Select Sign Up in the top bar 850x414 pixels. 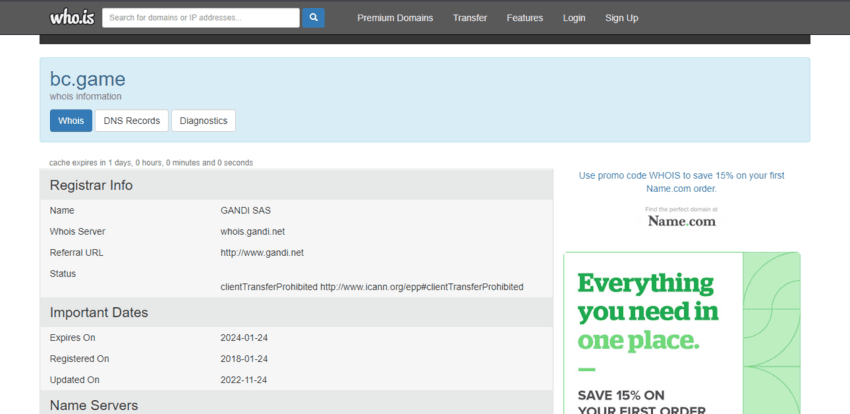[x=621, y=18]
